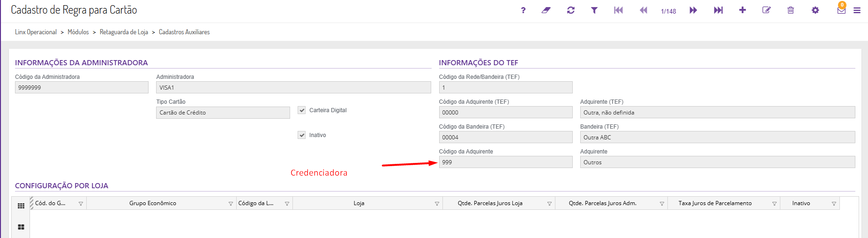The image size is (868, 238).
Task: Open Taxa Juros de Parcelamento column filter
Action: (774, 204)
